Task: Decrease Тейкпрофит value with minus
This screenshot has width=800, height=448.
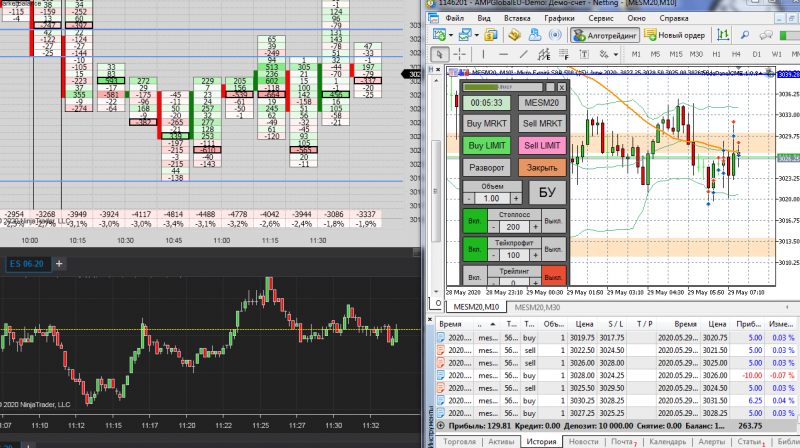Action: (493, 255)
